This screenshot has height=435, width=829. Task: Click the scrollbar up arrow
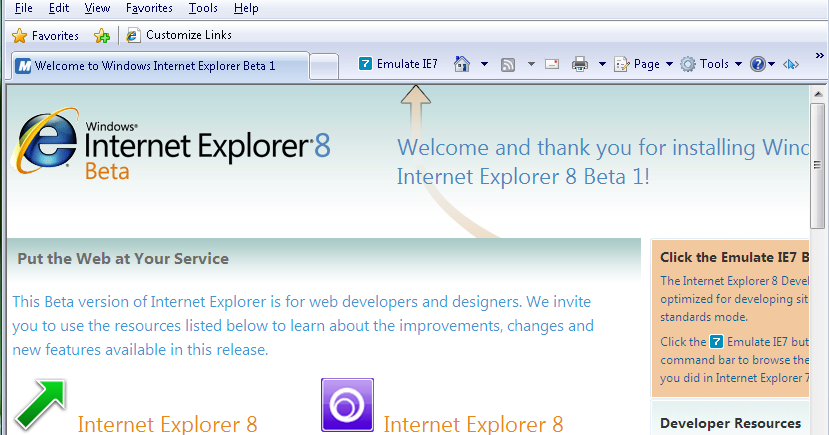click(x=818, y=94)
